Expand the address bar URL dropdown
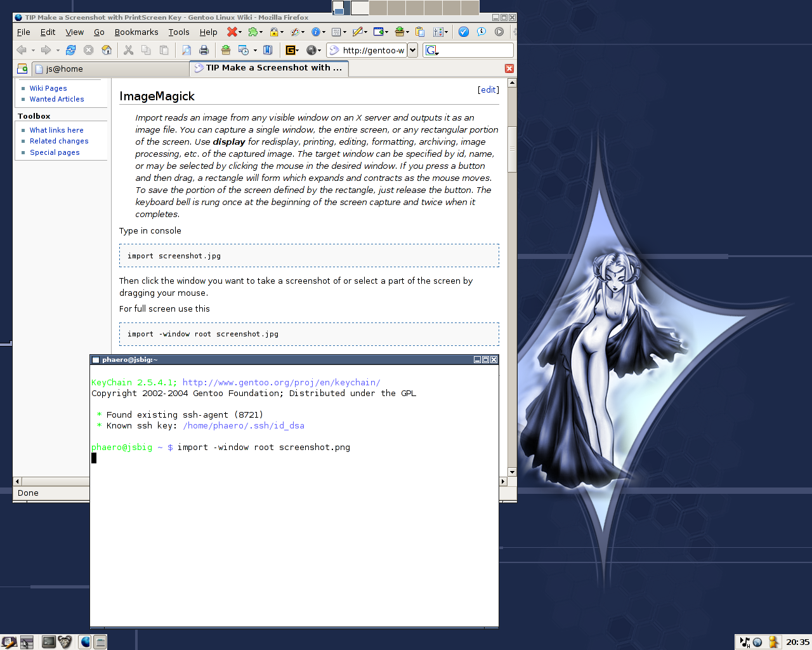 click(412, 50)
